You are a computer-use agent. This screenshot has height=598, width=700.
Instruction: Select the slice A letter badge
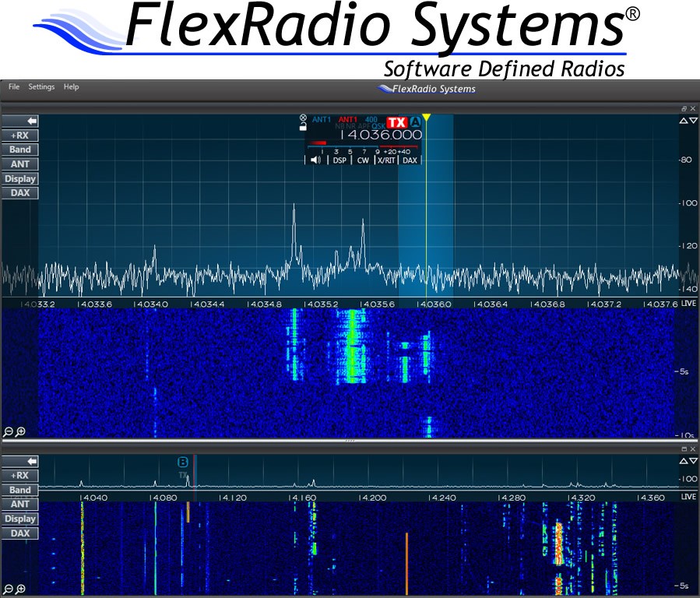point(416,121)
